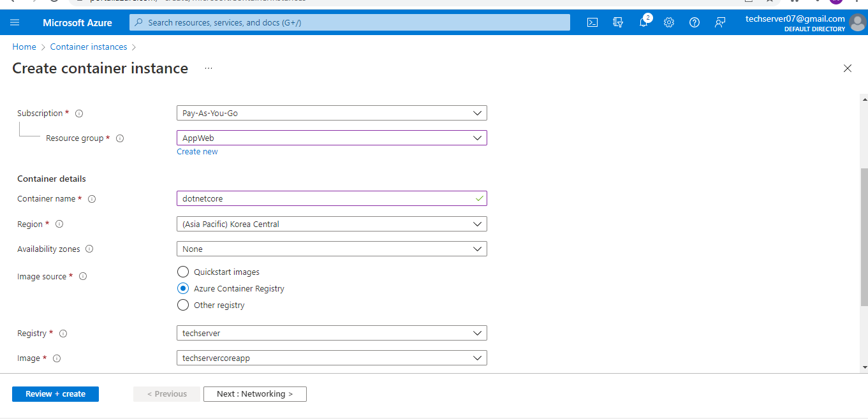868x419 pixels.
Task: Click the Container name field with dotnetcore
Action: 332,198
